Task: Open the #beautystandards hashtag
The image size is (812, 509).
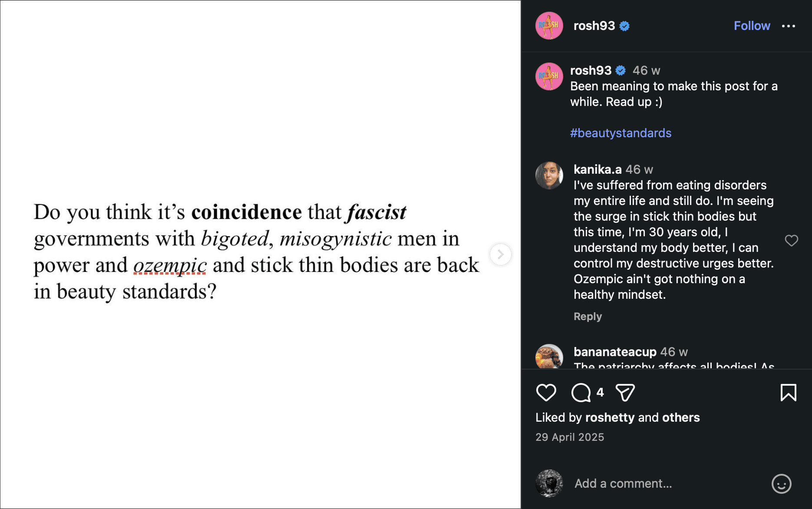Action: point(621,133)
